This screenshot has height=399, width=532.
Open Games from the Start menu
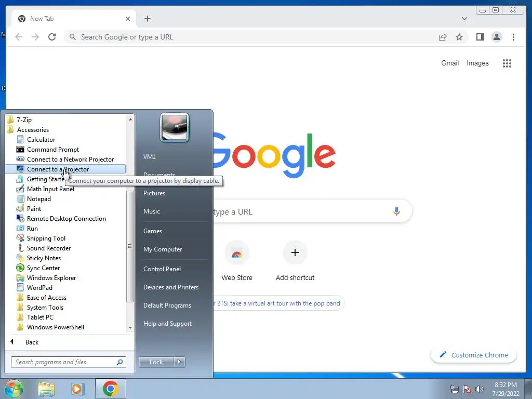coord(153,231)
